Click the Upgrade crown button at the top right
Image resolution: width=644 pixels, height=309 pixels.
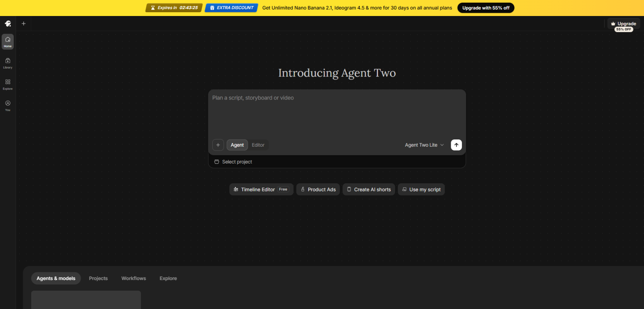click(623, 24)
